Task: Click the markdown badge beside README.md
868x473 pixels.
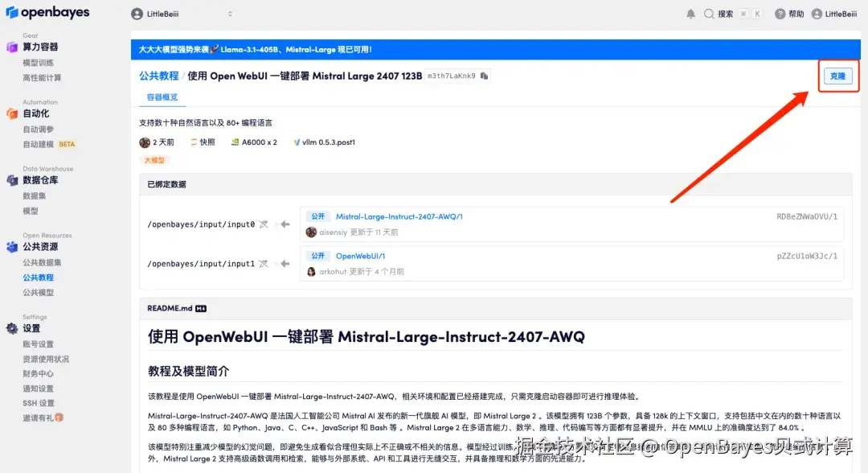Action: point(201,309)
